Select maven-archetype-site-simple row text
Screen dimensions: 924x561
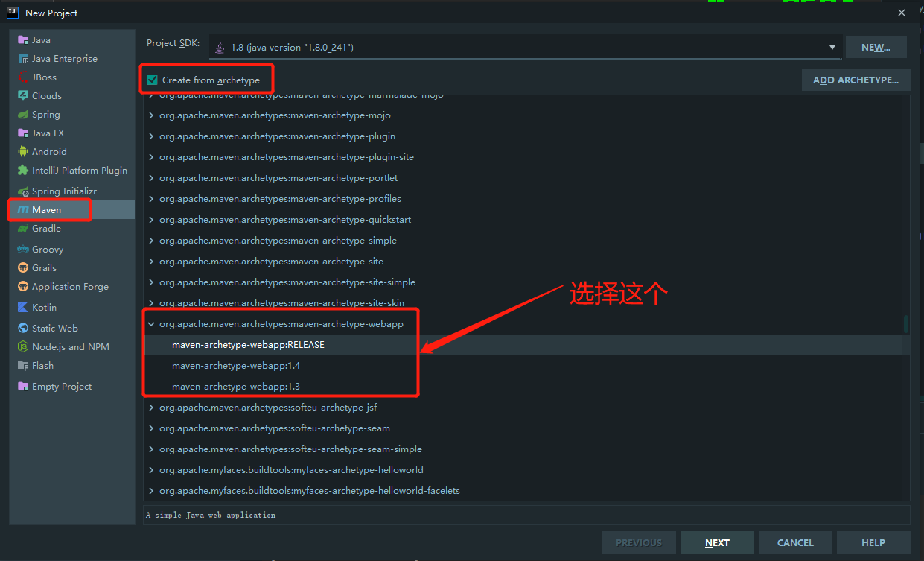[x=287, y=282]
